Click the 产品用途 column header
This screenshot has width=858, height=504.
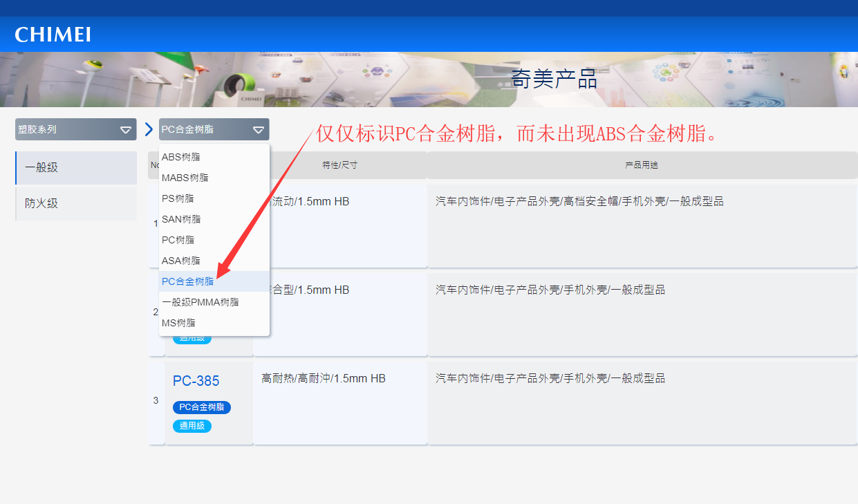point(641,165)
